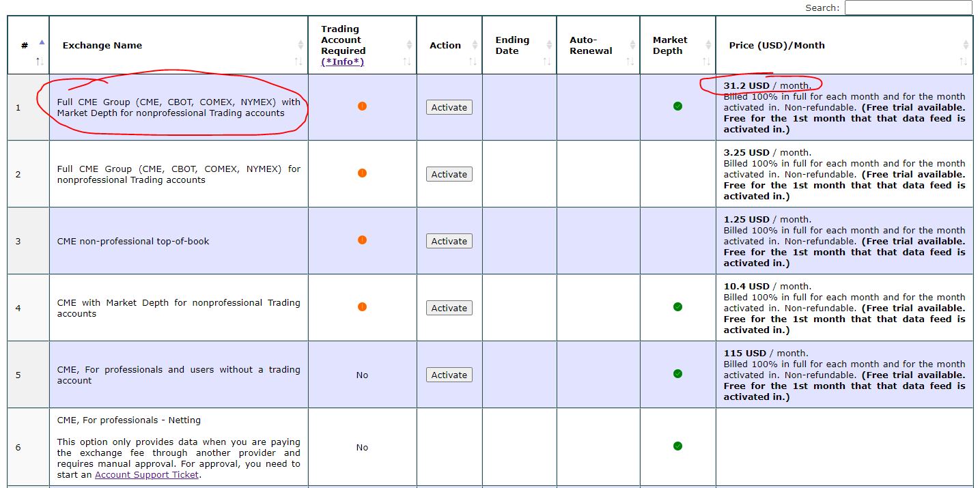Sort by Auto-Renewal column header
Screen dimensions: 980x488
pos(598,45)
